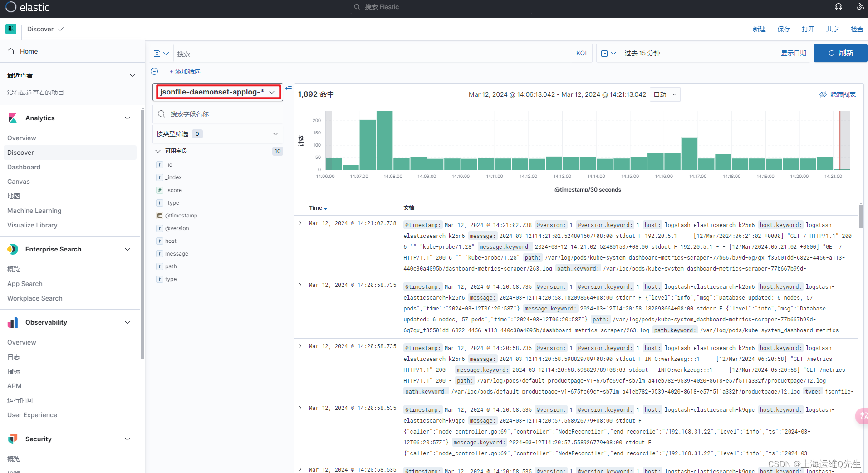The height and width of the screenshot is (473, 868).
Task: Click the filter options circle icon
Action: click(154, 71)
